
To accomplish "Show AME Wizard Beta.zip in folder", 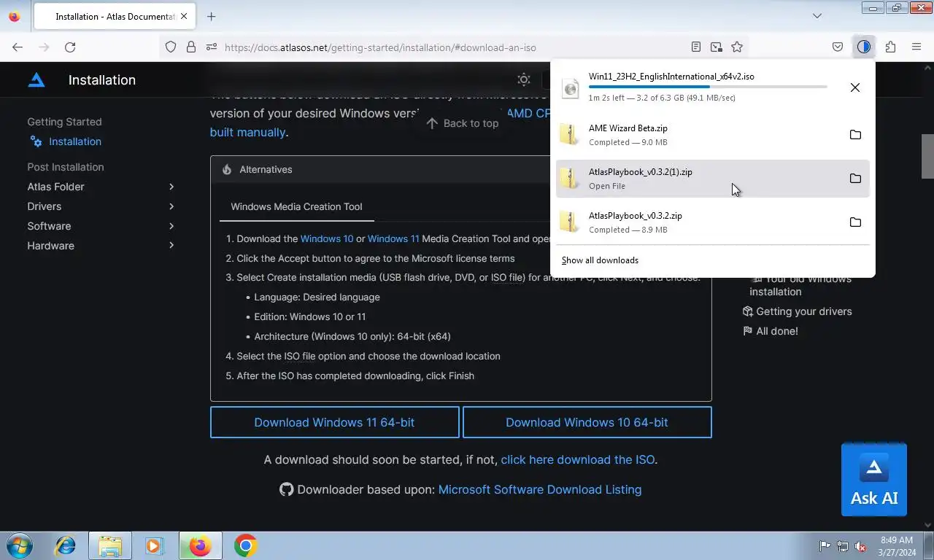I will pos(855,135).
